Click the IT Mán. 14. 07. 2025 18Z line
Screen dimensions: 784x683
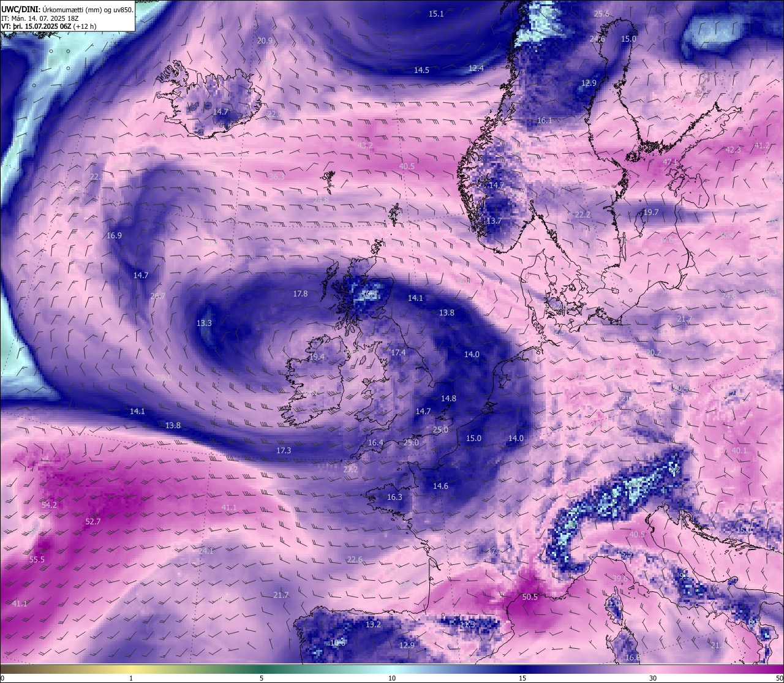[39, 18]
